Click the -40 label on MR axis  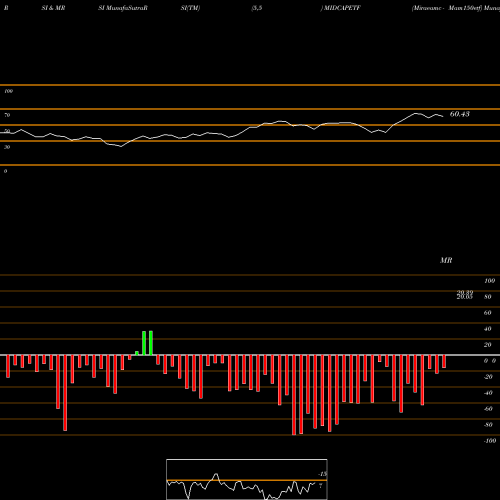pos(488,393)
